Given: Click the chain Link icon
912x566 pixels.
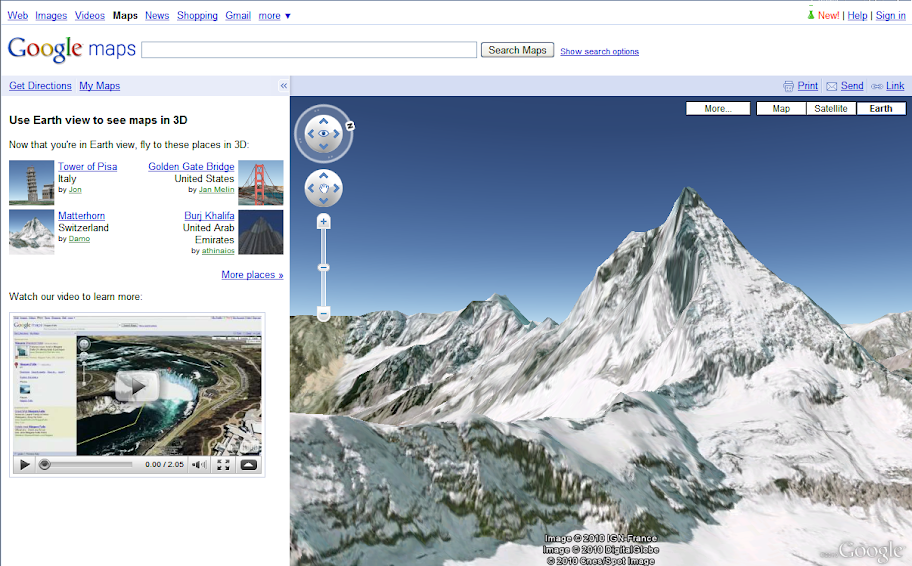Looking at the screenshot, I should (x=877, y=86).
